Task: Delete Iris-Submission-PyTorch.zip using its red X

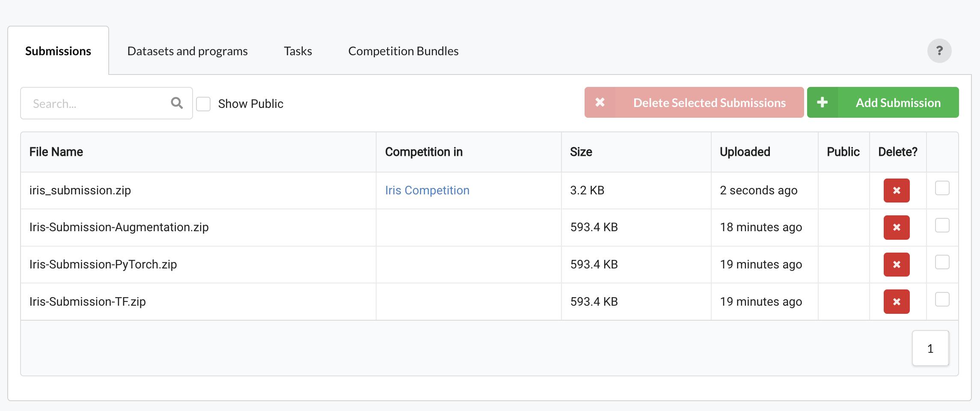Action: [896, 265]
